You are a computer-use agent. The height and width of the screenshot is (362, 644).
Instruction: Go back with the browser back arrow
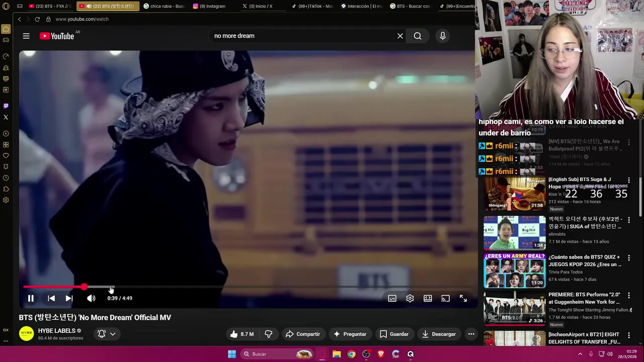[x=19, y=19]
